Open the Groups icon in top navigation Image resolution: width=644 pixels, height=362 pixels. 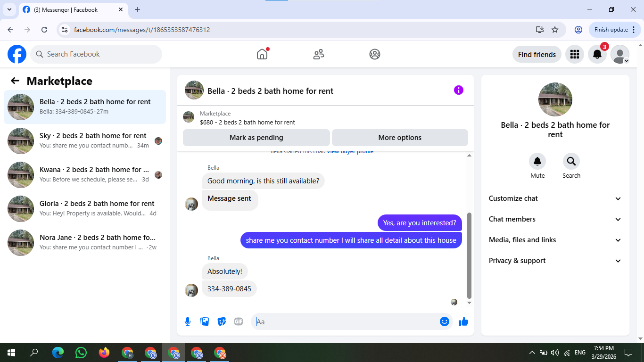(x=375, y=54)
